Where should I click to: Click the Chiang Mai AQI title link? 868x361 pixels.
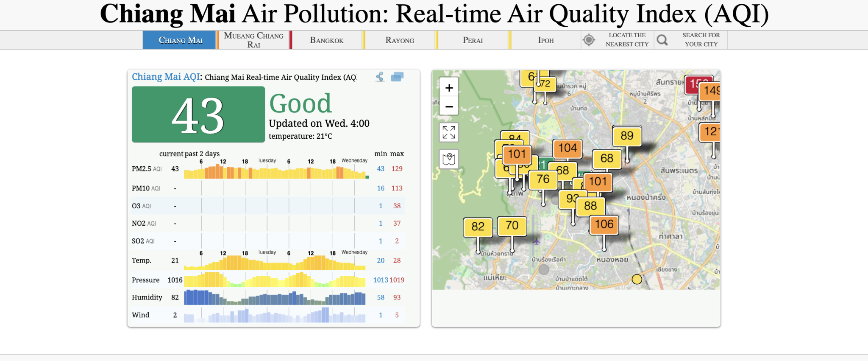165,77
